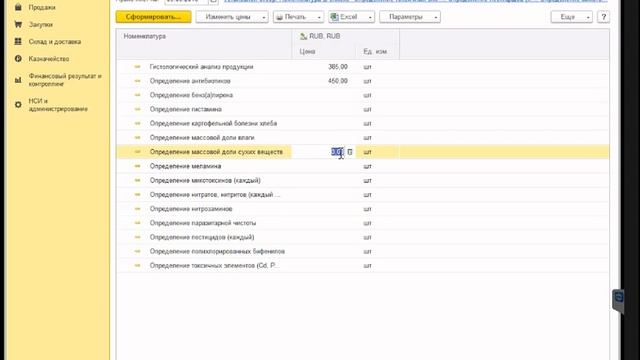Select row Определение массовой доли сухих веществ

tap(362, 152)
